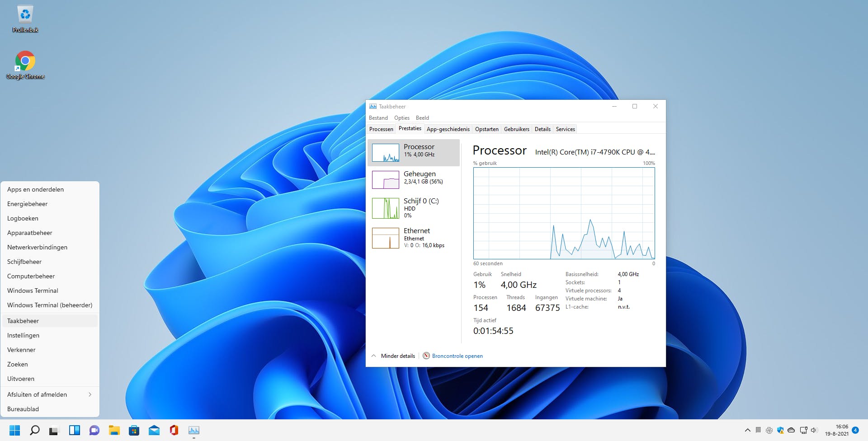Select the Prullenbak desktop icon
The height and width of the screenshot is (441, 868).
coord(25,19)
